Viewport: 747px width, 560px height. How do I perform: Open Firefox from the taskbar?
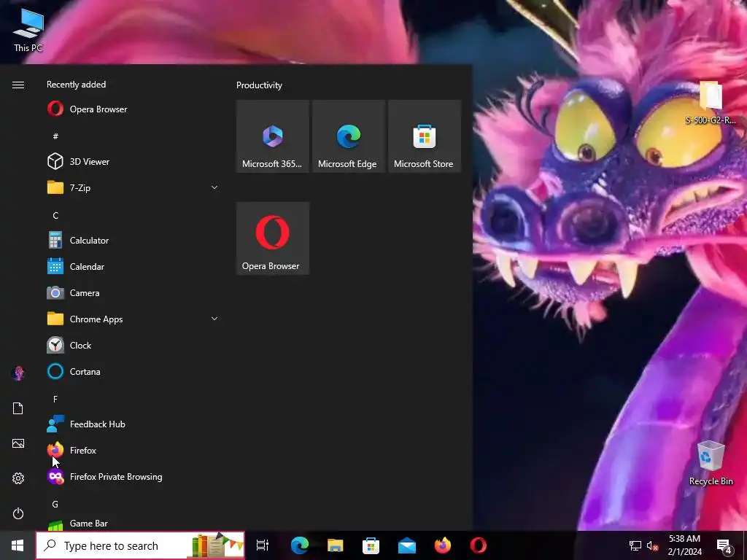[443, 545]
